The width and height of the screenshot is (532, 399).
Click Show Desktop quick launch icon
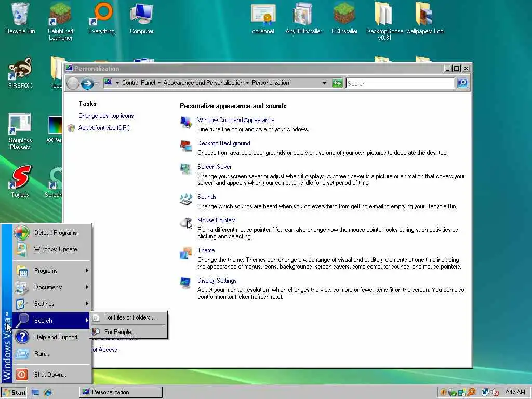coord(35,392)
